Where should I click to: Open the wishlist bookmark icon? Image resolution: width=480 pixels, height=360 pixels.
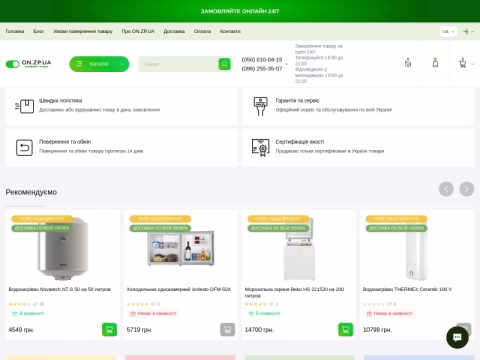[x=435, y=63]
